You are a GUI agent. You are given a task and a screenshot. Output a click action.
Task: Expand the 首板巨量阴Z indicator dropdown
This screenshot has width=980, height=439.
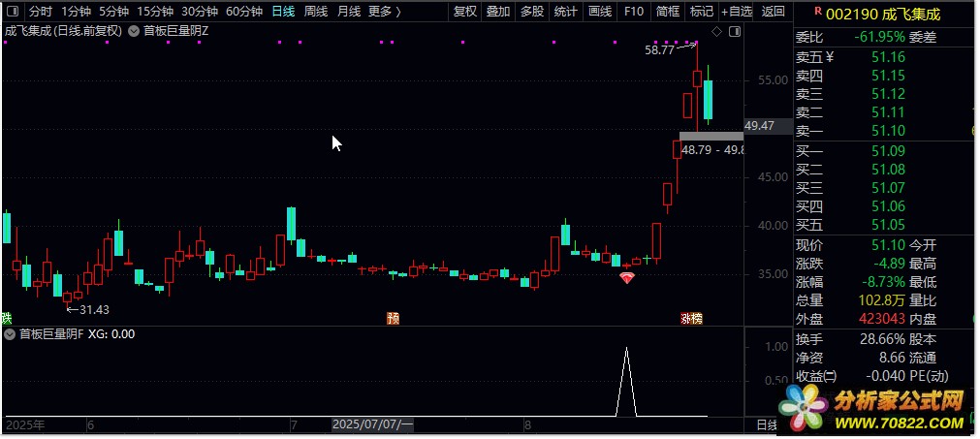[134, 31]
